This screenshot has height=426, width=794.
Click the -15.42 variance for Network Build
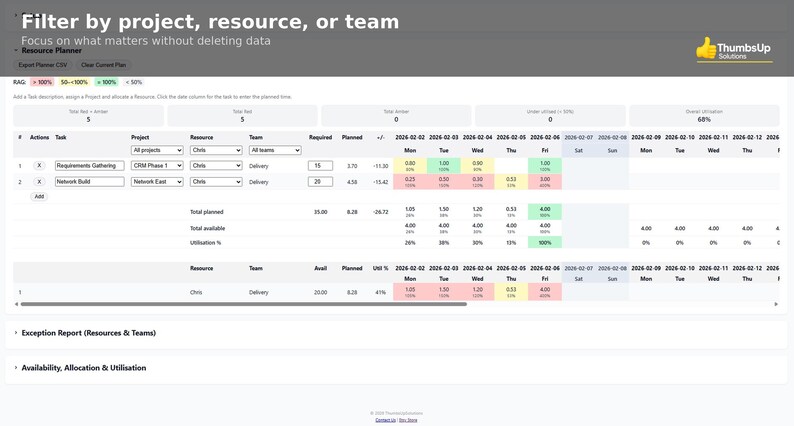point(381,182)
